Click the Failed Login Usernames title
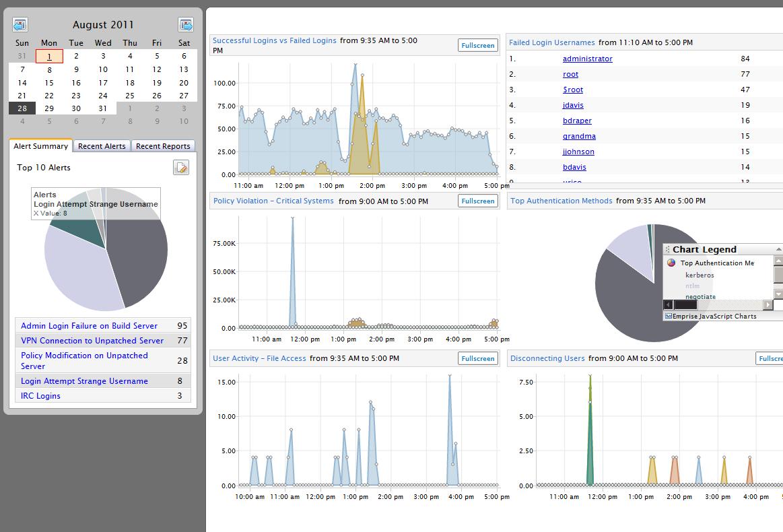Image resolution: width=783 pixels, height=532 pixels. pos(552,42)
